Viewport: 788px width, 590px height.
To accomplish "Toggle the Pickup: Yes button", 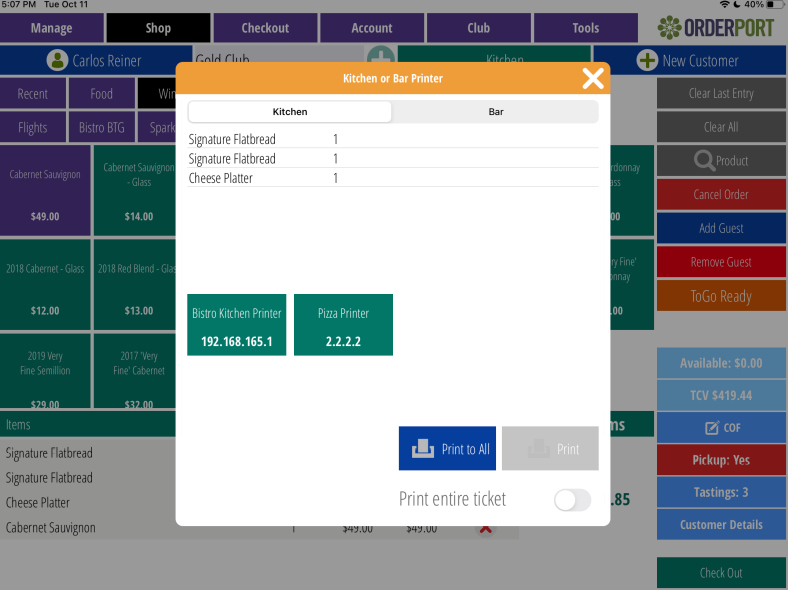I will point(721,460).
